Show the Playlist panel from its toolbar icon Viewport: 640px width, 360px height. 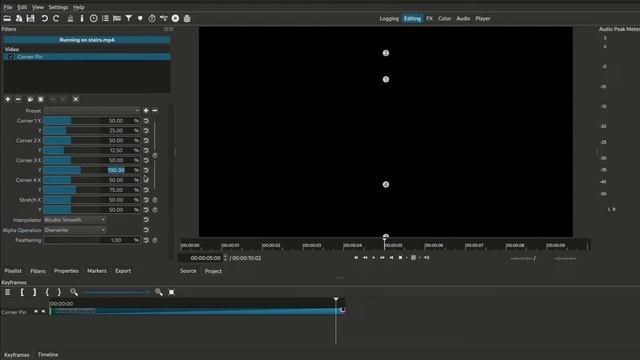coord(105,18)
